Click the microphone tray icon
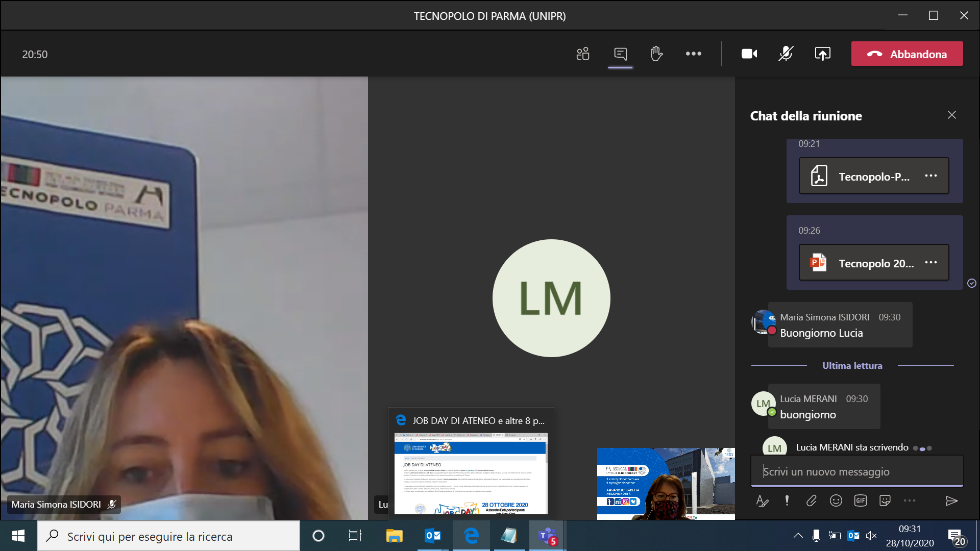Image resolution: width=980 pixels, height=551 pixels. point(816,536)
